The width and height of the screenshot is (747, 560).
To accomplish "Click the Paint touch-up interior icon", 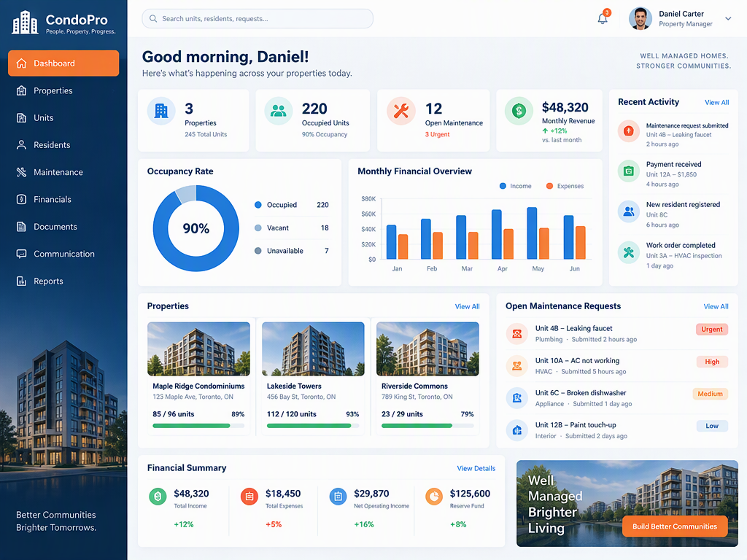I will pos(517,430).
